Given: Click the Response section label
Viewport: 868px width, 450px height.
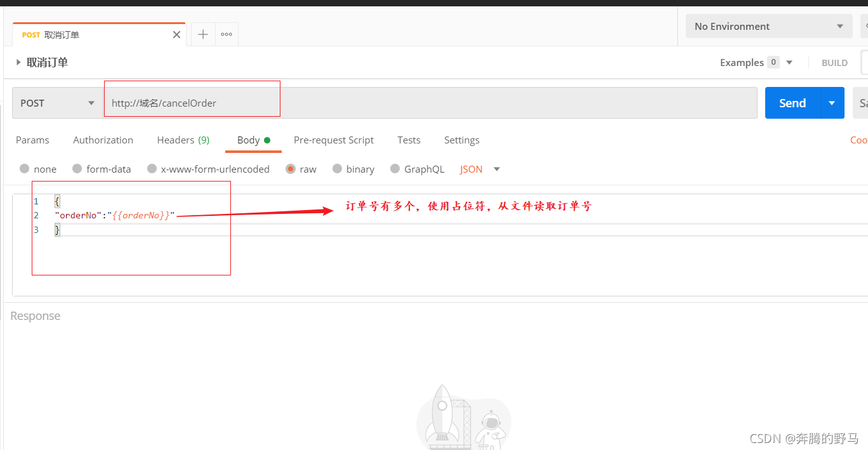Looking at the screenshot, I should pos(36,316).
